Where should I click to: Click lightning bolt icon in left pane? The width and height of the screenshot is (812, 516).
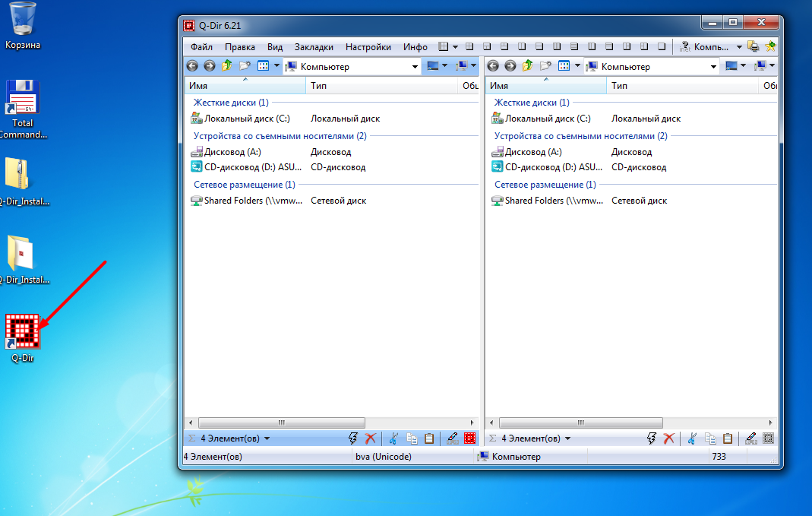pos(352,438)
